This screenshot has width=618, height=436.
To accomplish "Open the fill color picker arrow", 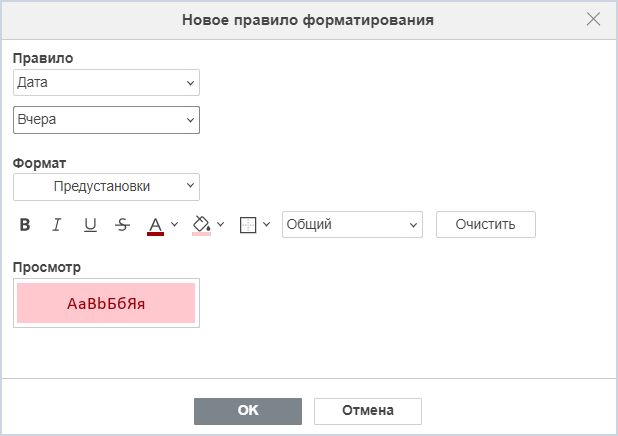I will click(x=221, y=224).
